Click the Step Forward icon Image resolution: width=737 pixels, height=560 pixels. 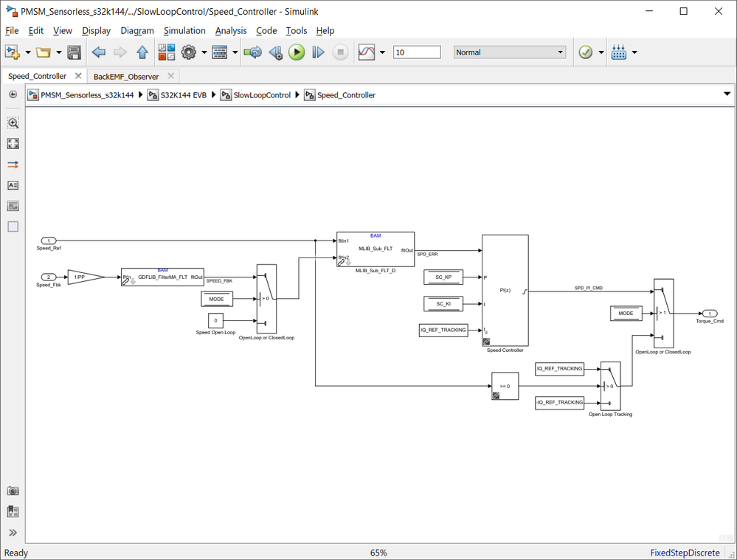click(318, 52)
